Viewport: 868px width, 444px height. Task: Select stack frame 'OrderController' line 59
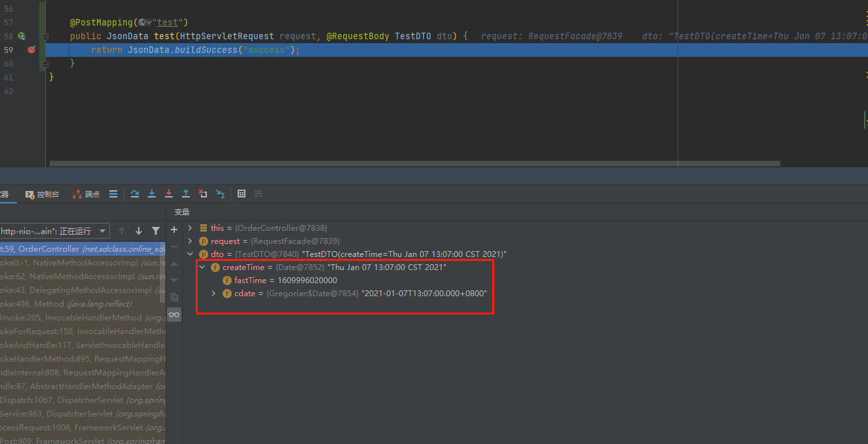[82, 249]
